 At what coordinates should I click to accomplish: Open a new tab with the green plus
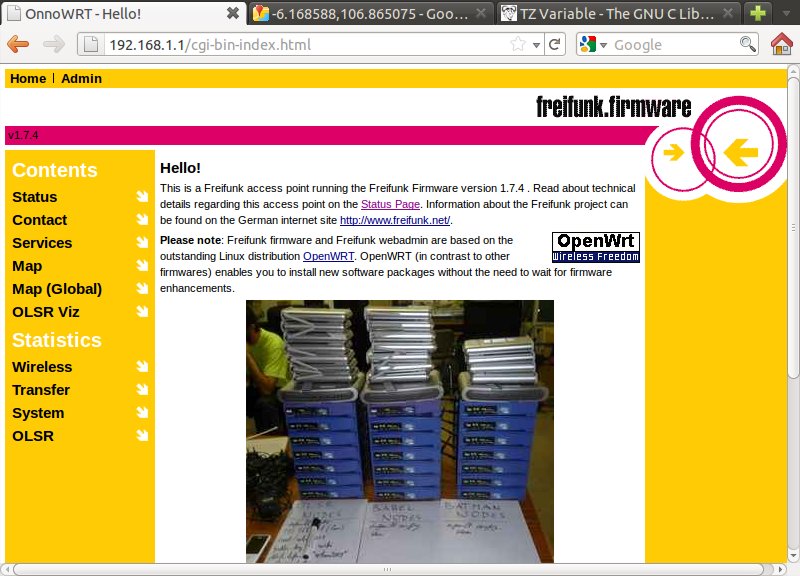pyautogui.click(x=759, y=14)
